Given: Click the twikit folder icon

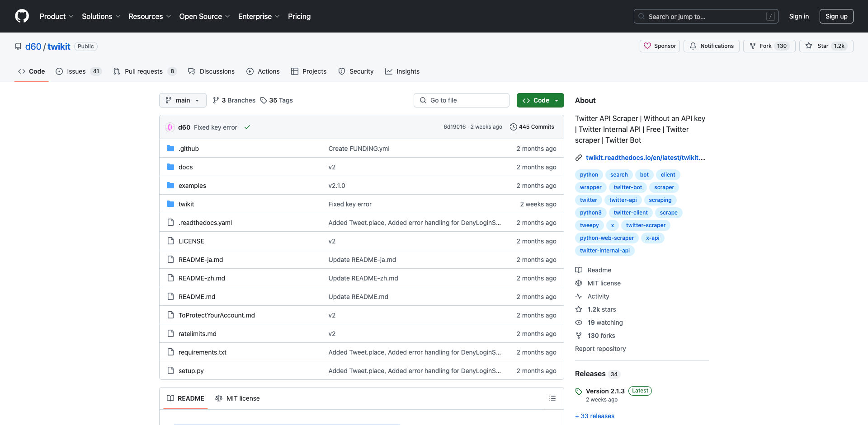Looking at the screenshot, I should pyautogui.click(x=170, y=204).
